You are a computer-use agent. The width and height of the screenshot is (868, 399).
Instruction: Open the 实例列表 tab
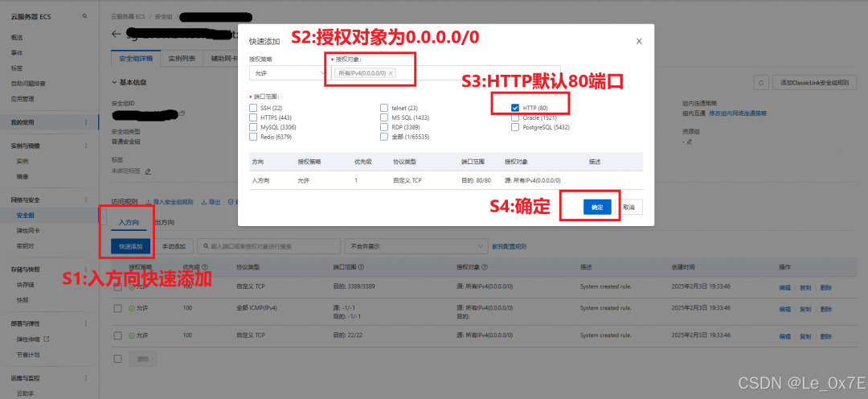(182, 58)
